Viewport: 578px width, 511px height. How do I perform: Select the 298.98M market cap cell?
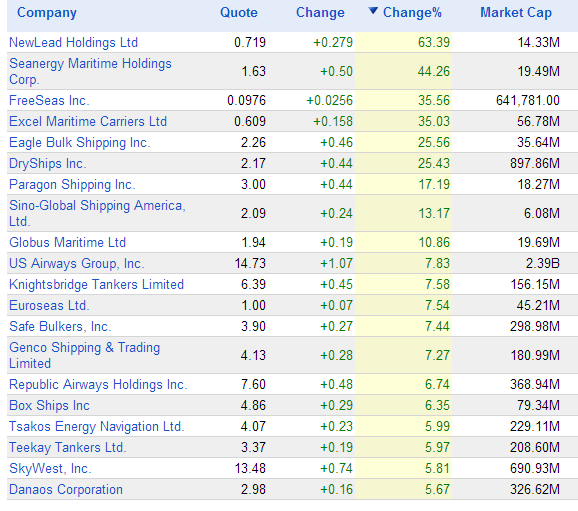point(535,326)
